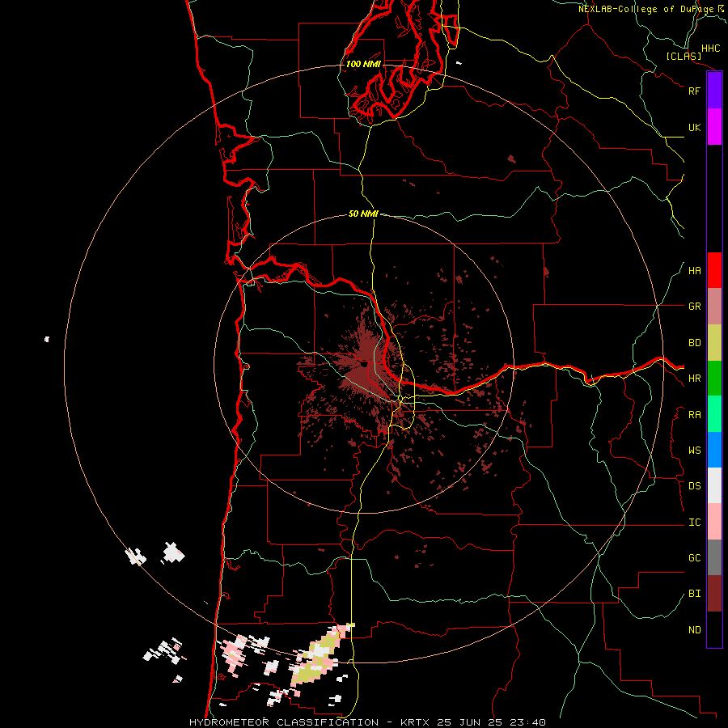
Task: Select the GC gray legend swatch
Action: pyautogui.click(x=714, y=557)
